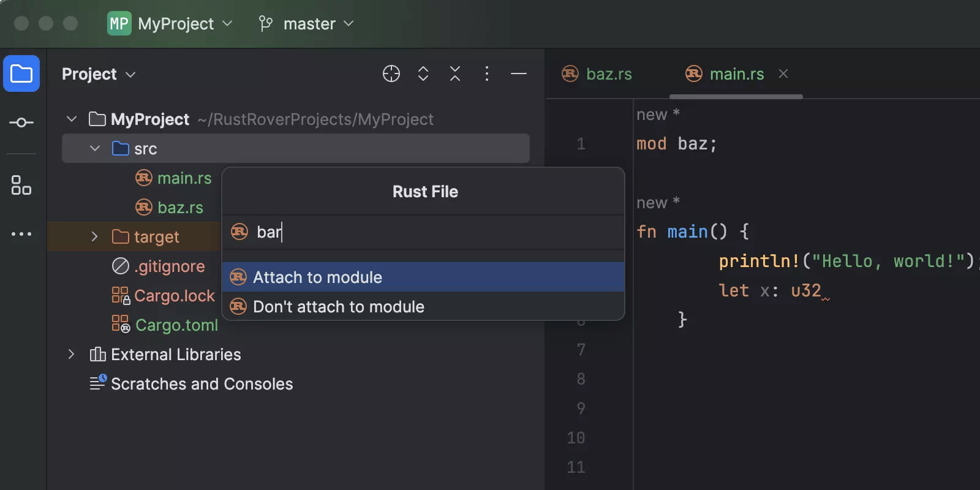Click Collapse All icon in Project panel
Image resolution: width=980 pixels, height=490 pixels.
click(454, 74)
